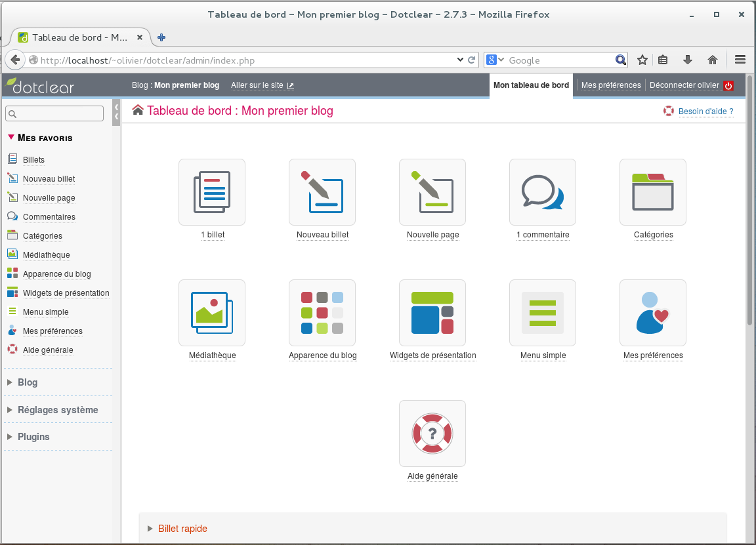This screenshot has height=545, width=756.
Task: Open the Firefox hamburger menu button
Action: (740, 60)
